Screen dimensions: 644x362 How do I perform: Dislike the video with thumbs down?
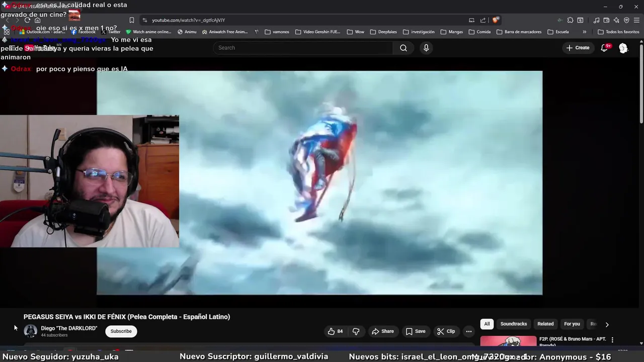click(356, 331)
